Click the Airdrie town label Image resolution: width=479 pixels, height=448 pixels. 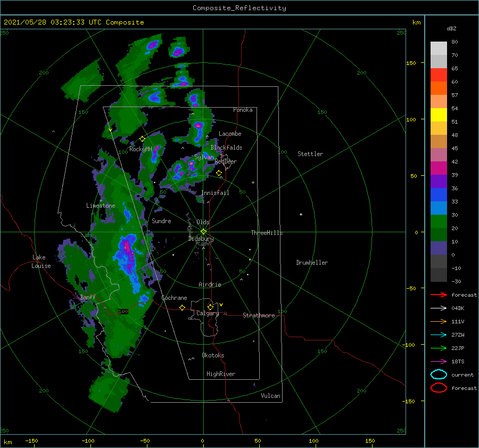click(210, 284)
